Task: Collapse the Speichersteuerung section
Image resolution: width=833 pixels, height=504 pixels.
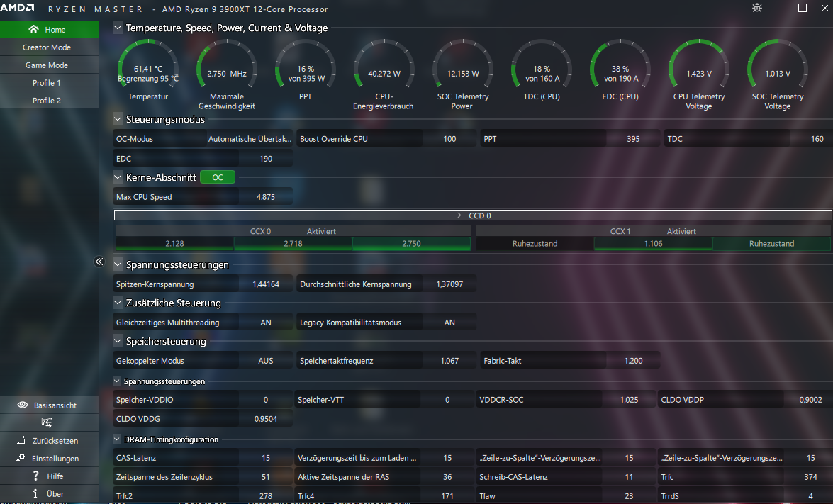Action: [x=118, y=340]
